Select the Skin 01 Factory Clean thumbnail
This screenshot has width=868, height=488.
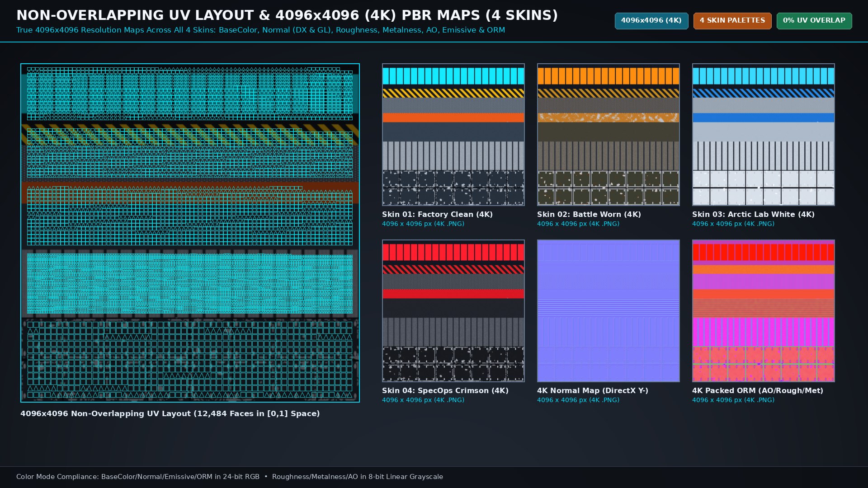coord(453,135)
